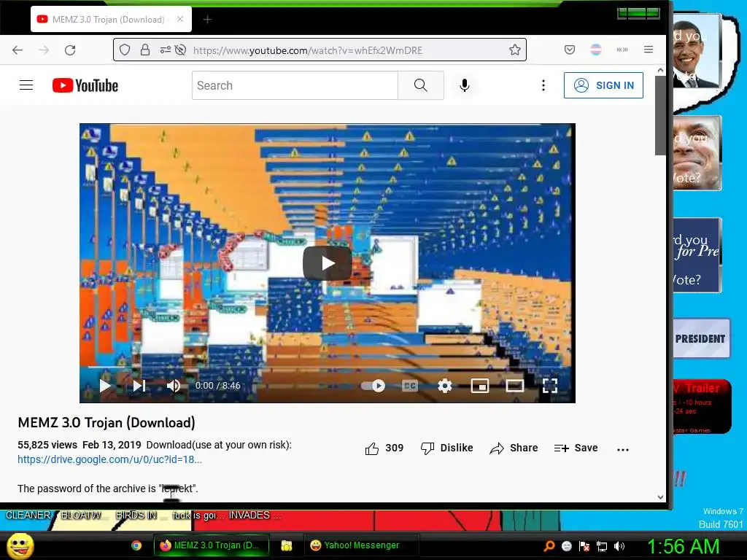Play video with large center play button
The image size is (747, 560).
pyautogui.click(x=328, y=263)
